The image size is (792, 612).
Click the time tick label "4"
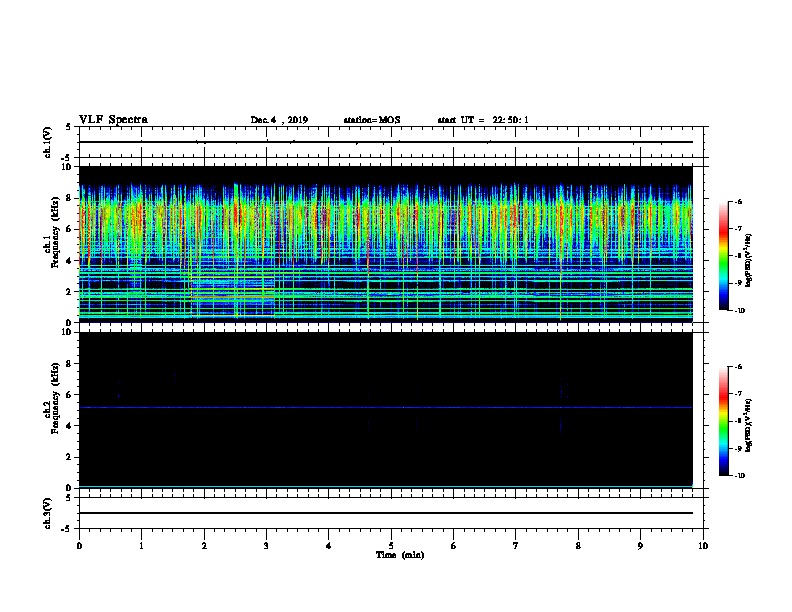coord(329,545)
